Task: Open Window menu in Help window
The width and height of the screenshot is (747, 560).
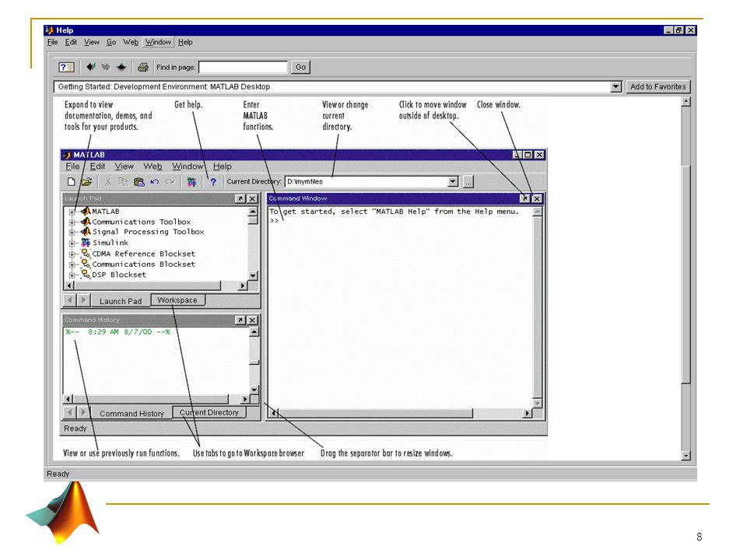Action: tap(158, 42)
